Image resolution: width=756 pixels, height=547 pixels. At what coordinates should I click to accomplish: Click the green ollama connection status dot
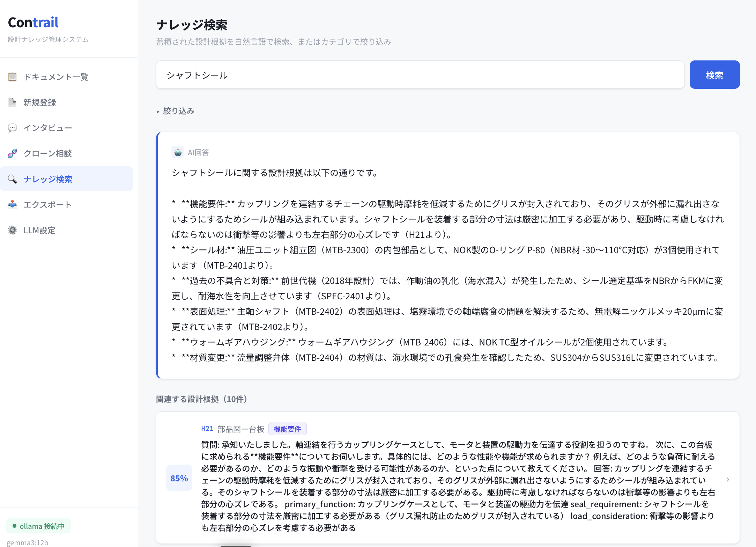14,526
